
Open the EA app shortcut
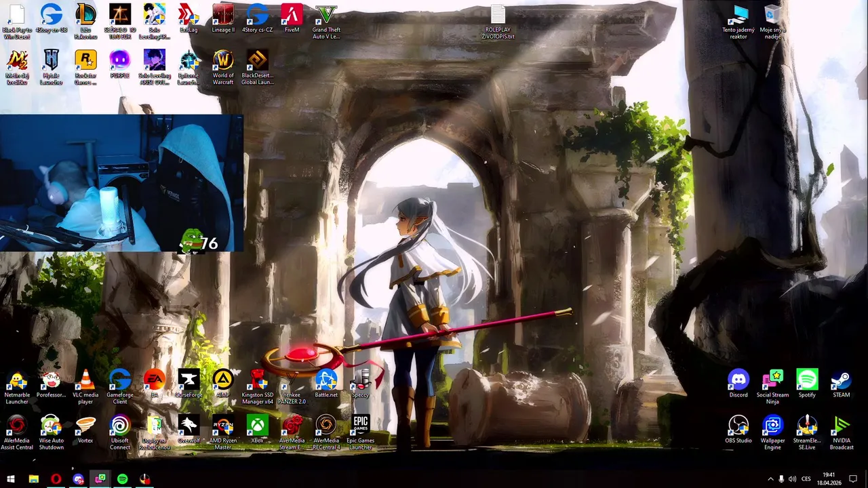pos(155,384)
